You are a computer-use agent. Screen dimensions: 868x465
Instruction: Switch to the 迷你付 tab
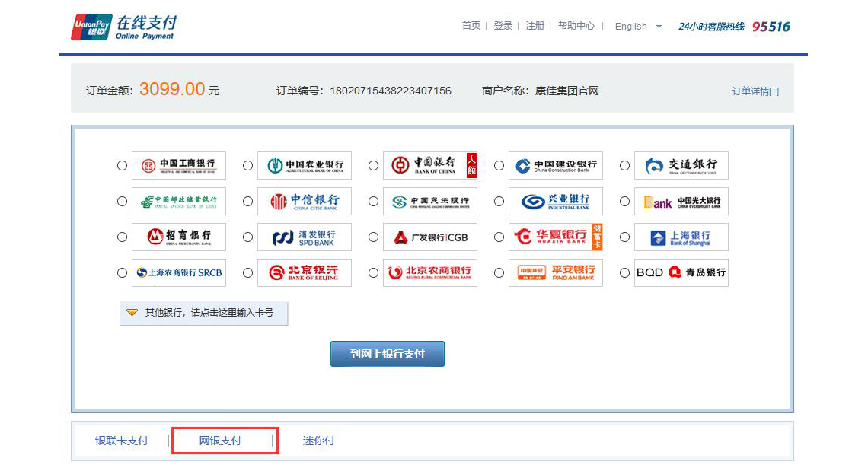click(319, 441)
